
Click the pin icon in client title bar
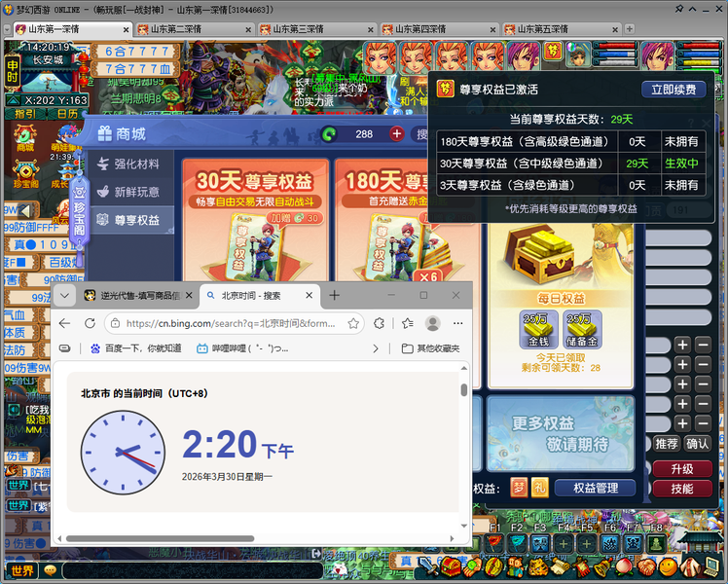[x=679, y=9]
